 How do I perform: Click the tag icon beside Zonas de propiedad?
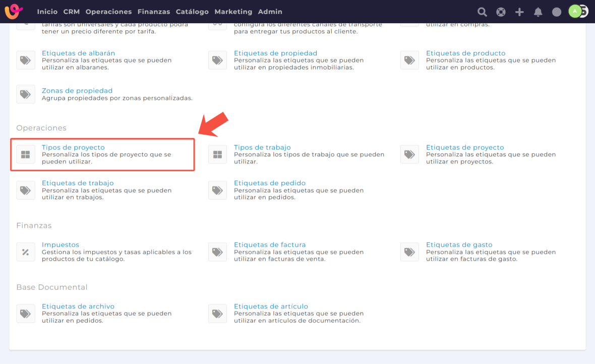click(26, 94)
